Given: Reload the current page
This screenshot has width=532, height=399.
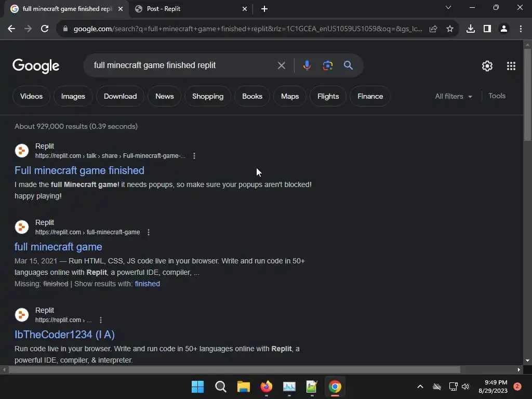Looking at the screenshot, I should pyautogui.click(x=45, y=29).
